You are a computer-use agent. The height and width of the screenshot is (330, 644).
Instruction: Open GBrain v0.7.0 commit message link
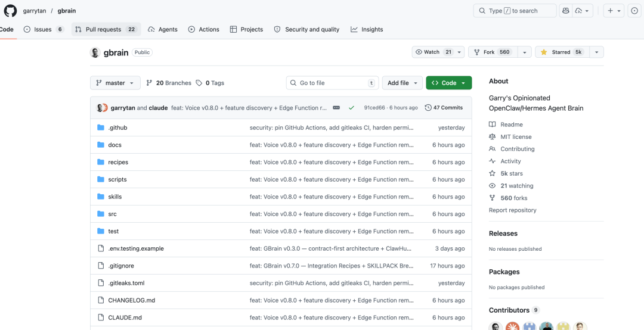(x=330, y=266)
